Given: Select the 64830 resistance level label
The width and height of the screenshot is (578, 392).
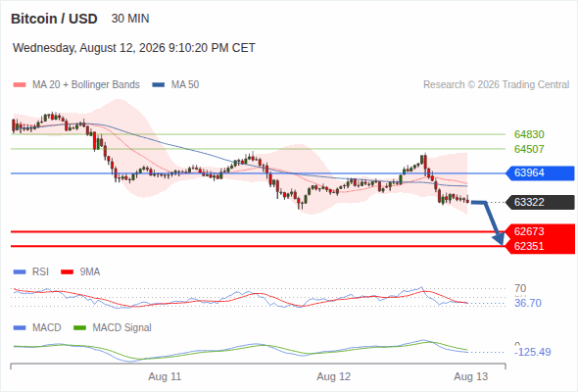Looking at the screenshot, I should coord(529,134).
